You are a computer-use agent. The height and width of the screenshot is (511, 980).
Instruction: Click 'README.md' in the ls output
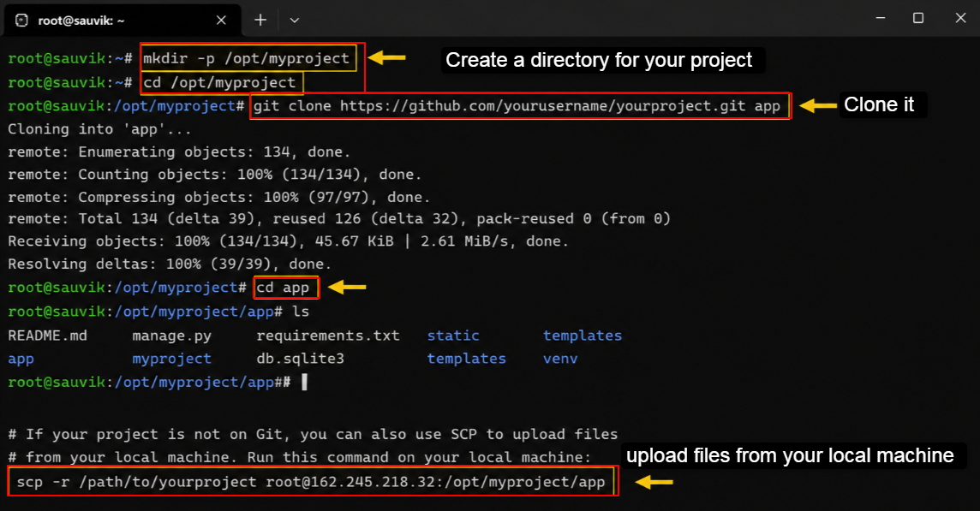pos(47,336)
